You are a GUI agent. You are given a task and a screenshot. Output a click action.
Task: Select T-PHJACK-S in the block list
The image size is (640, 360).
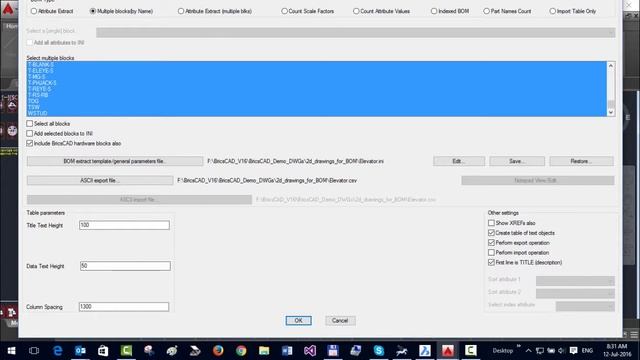pos(42,83)
